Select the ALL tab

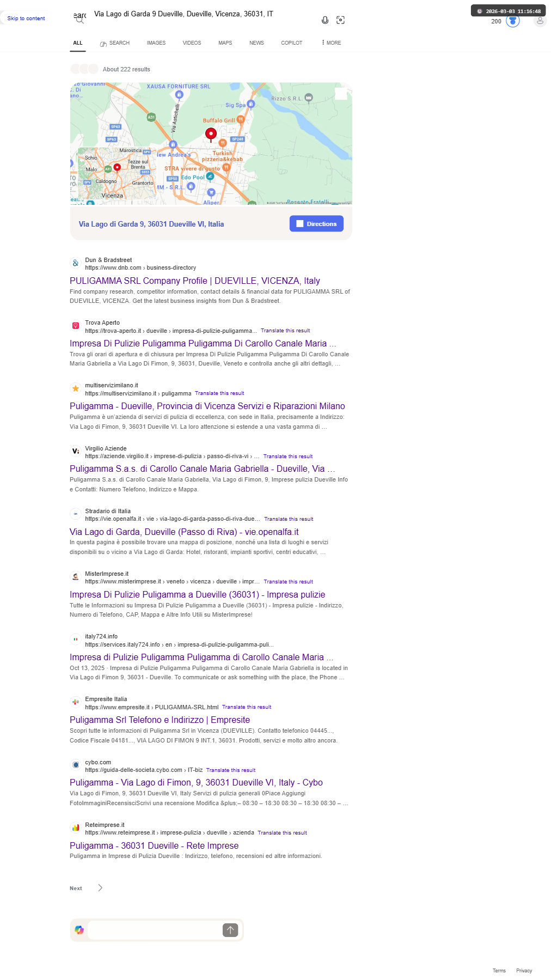pos(78,42)
